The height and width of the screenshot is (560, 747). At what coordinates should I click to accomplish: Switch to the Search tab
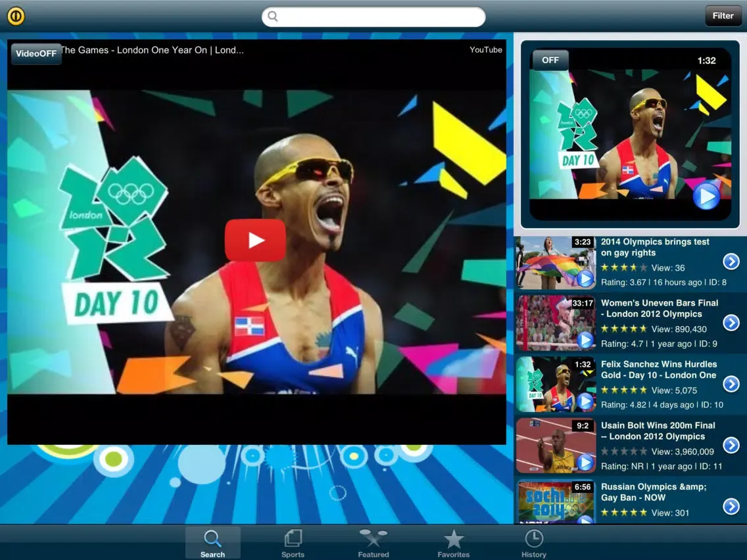click(x=212, y=544)
